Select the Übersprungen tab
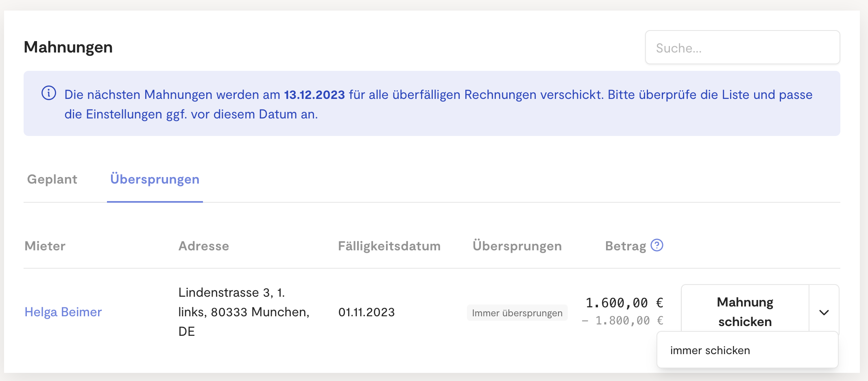 (155, 179)
